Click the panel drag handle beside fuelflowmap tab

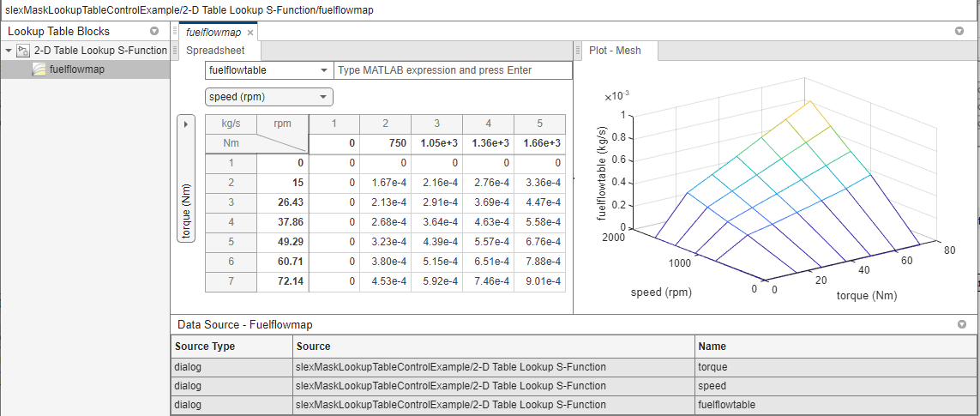pyautogui.click(x=175, y=31)
